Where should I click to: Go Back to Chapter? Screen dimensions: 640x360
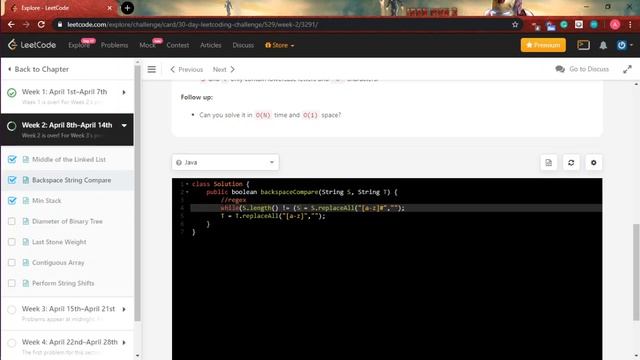click(x=38, y=69)
